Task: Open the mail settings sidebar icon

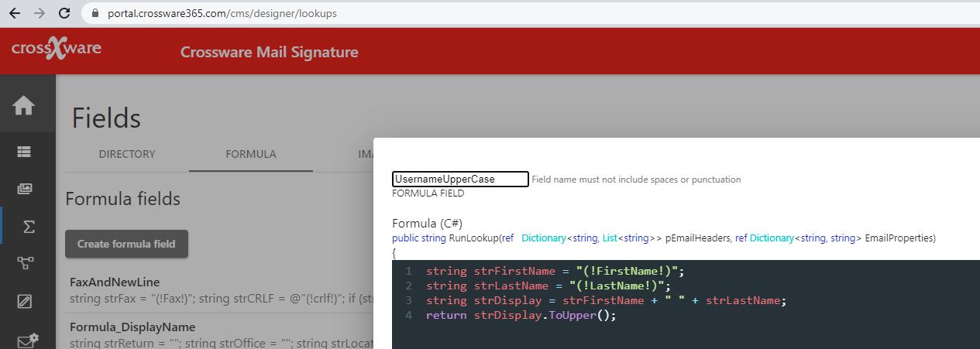Action: pos(28,340)
